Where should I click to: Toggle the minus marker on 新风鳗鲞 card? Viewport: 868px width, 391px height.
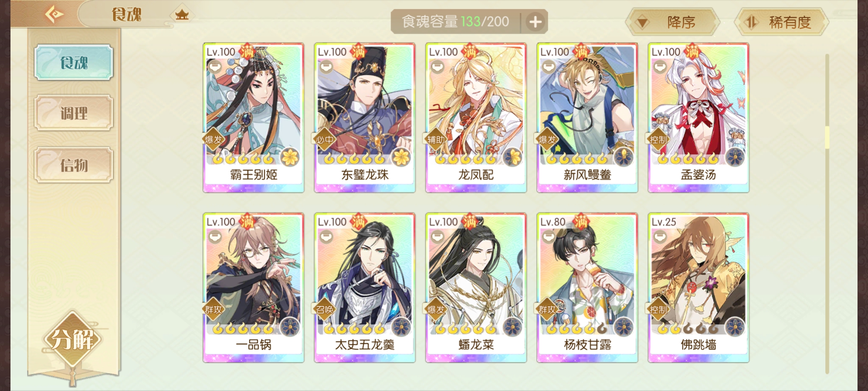coord(549,67)
